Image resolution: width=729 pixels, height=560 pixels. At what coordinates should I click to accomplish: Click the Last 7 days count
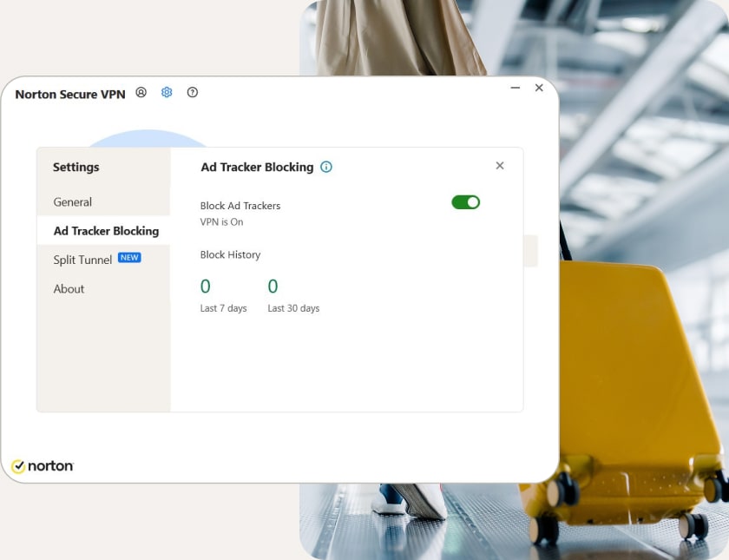(x=205, y=286)
